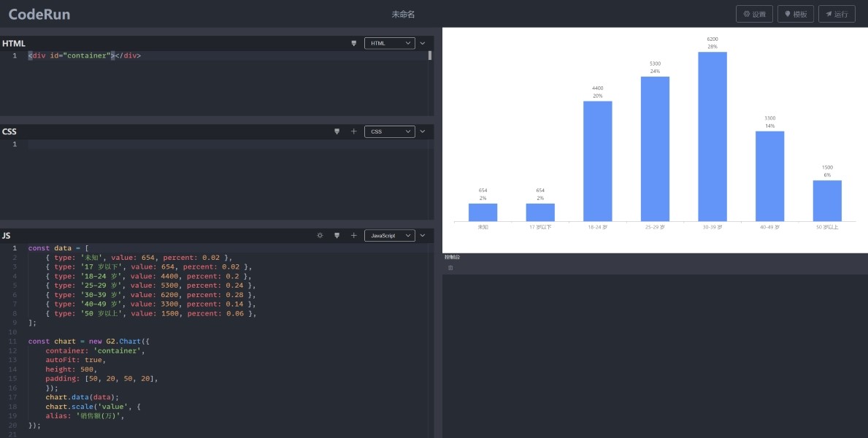This screenshot has height=438, width=868.
Task: Click the format brush icon in CSS panel
Action: [337, 131]
